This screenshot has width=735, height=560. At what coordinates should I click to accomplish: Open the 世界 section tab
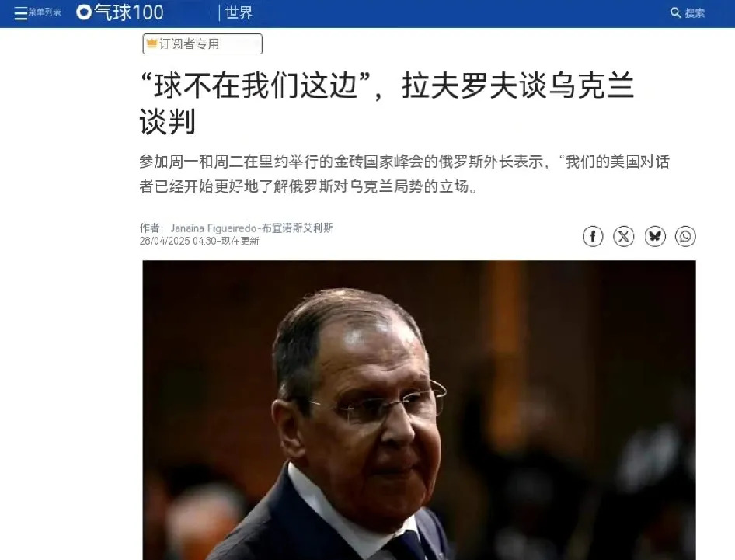pos(239,12)
